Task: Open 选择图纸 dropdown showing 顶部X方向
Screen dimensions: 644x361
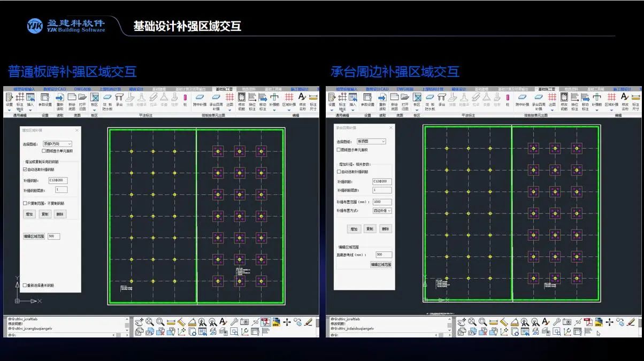Action: (57, 144)
